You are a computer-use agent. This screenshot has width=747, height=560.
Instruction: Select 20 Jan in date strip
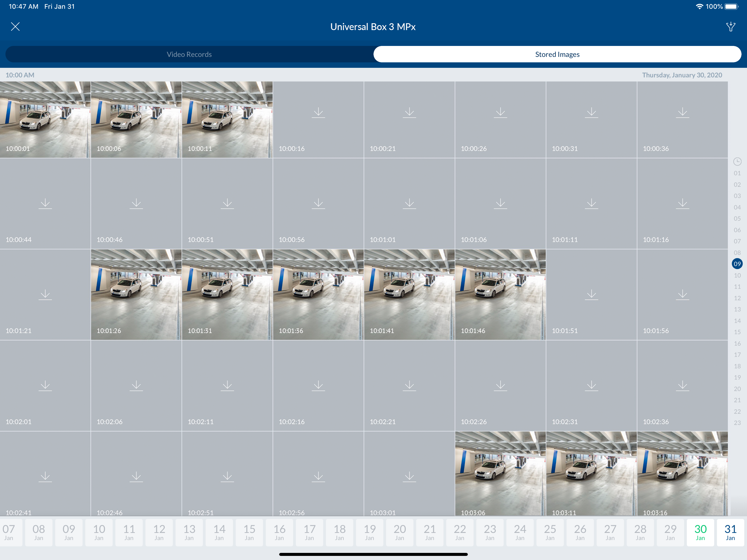click(x=399, y=532)
